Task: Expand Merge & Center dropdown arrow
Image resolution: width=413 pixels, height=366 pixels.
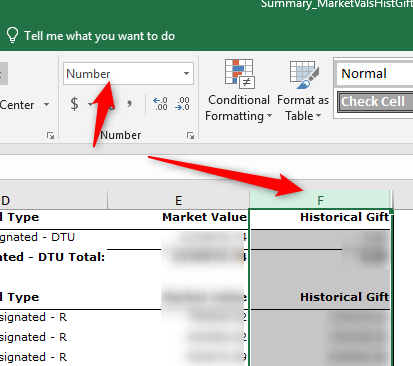Action: tap(47, 105)
